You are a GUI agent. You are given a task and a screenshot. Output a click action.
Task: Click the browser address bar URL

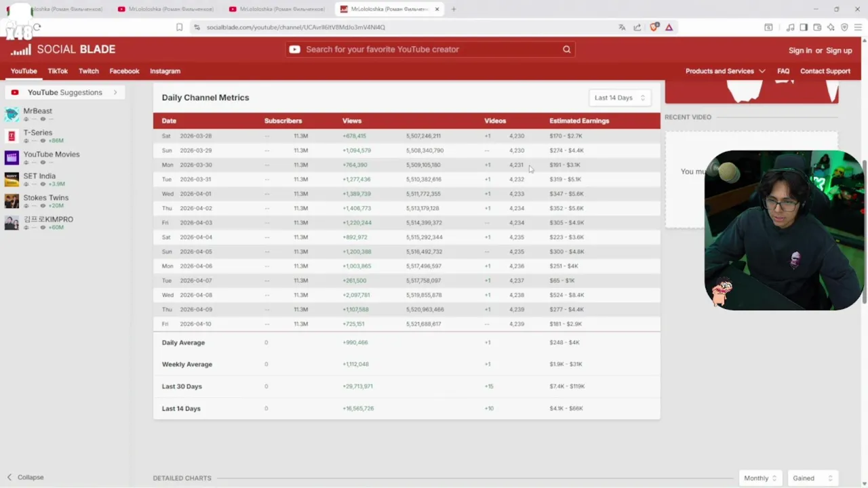296,27
